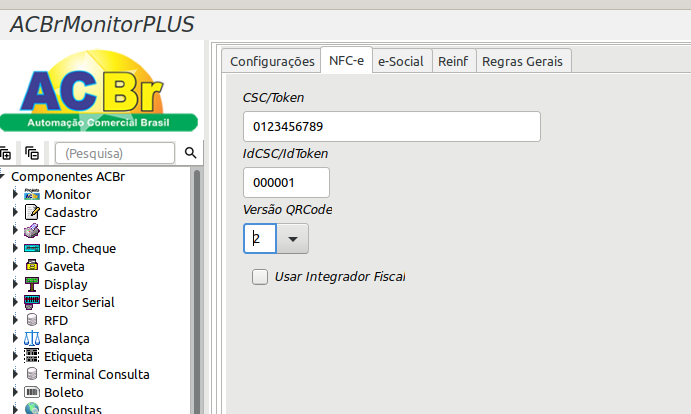Expand the ECF tree node
This screenshot has width=691, height=414.
pos(15,230)
